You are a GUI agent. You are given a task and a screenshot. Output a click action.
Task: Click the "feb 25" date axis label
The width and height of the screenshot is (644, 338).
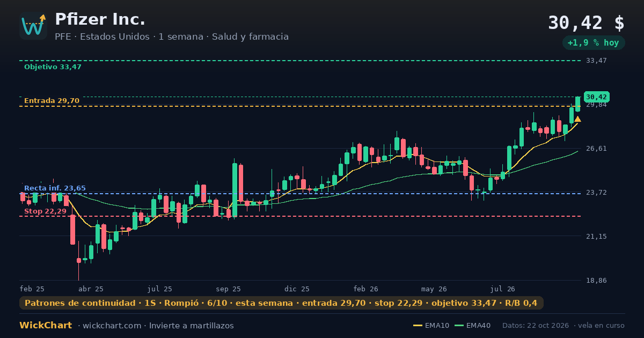[x=32, y=289]
